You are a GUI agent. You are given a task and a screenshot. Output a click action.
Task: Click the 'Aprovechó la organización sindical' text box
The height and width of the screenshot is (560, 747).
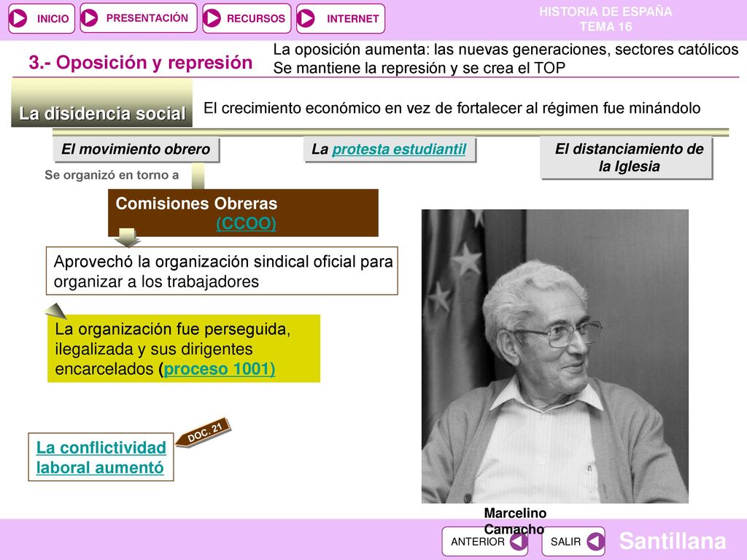pyautogui.click(x=222, y=271)
